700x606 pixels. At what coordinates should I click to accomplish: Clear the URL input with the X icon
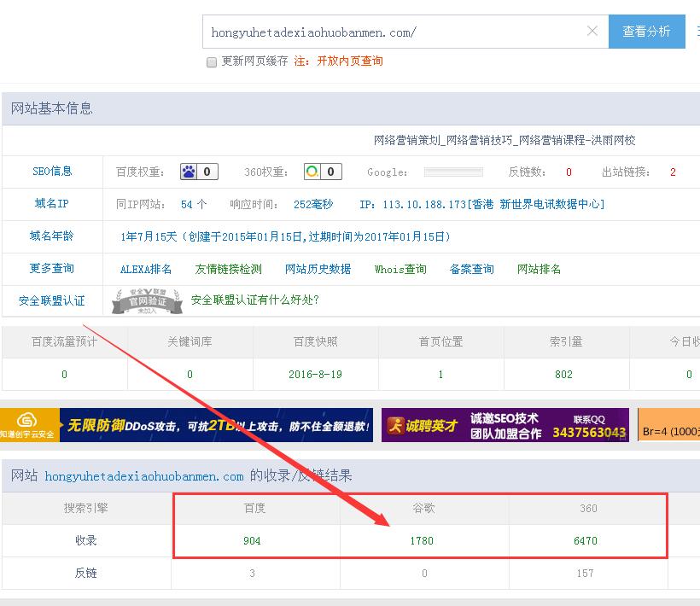click(592, 31)
